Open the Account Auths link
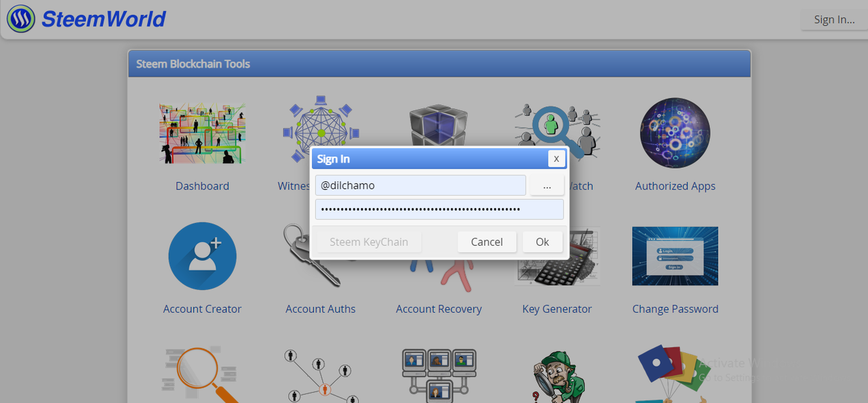This screenshot has height=403, width=868. point(320,309)
